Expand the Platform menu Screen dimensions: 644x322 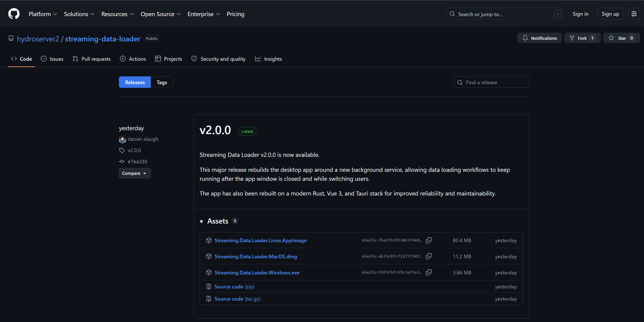click(43, 14)
